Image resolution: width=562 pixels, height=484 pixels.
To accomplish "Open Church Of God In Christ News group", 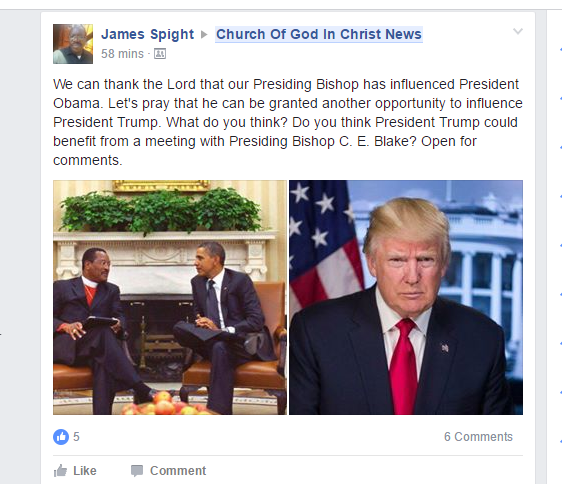I will [319, 34].
